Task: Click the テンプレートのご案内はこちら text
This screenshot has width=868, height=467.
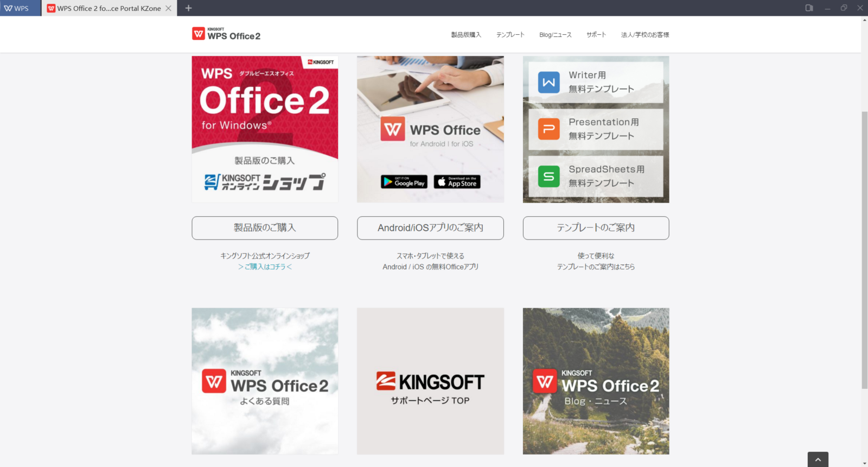Action: 596,267
